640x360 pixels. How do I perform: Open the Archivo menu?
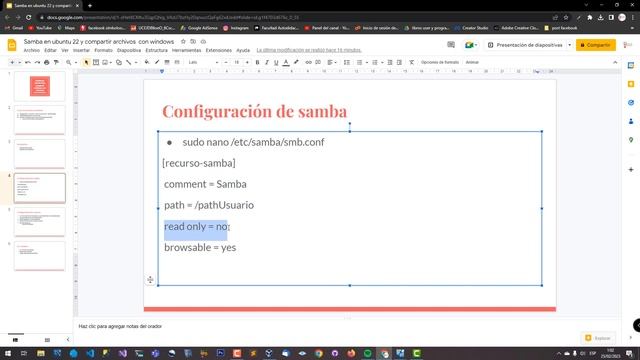coord(31,50)
